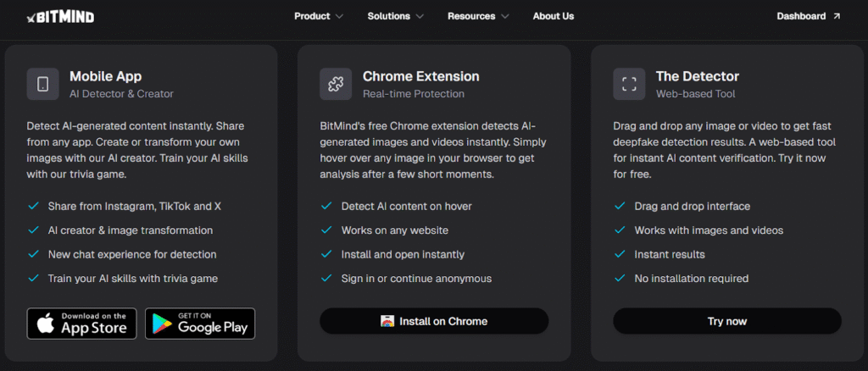Open the Solutions dropdown menu
The width and height of the screenshot is (868, 371).
tap(397, 16)
